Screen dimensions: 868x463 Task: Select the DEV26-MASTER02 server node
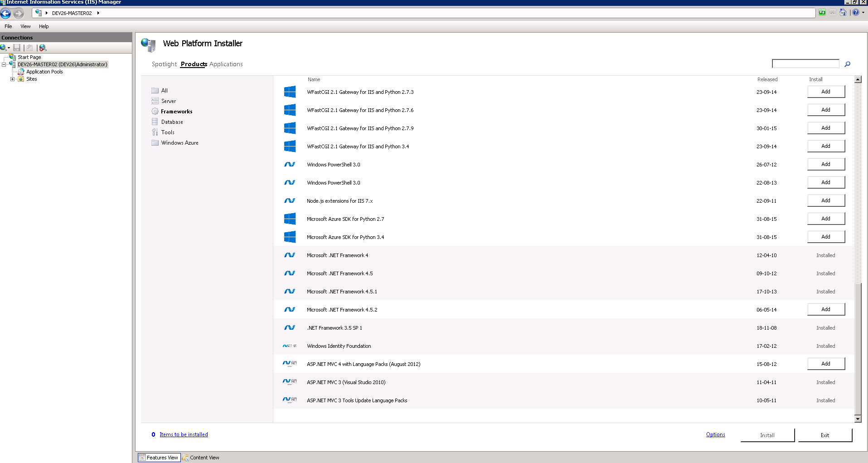[63, 64]
